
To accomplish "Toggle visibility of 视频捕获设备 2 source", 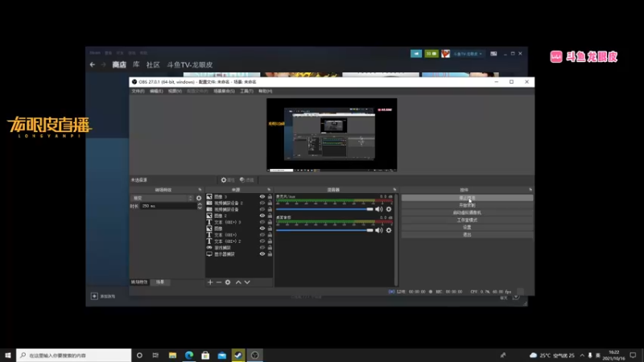I will coord(262,203).
